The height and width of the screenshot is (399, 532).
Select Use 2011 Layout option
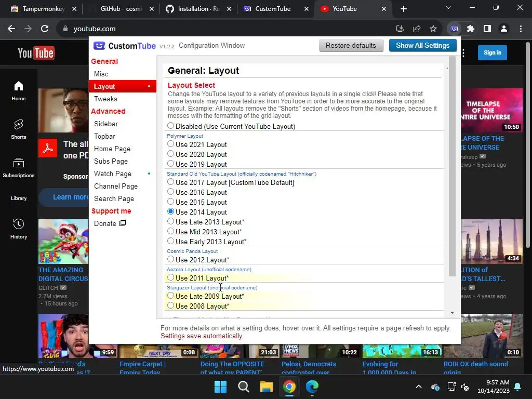point(170,277)
